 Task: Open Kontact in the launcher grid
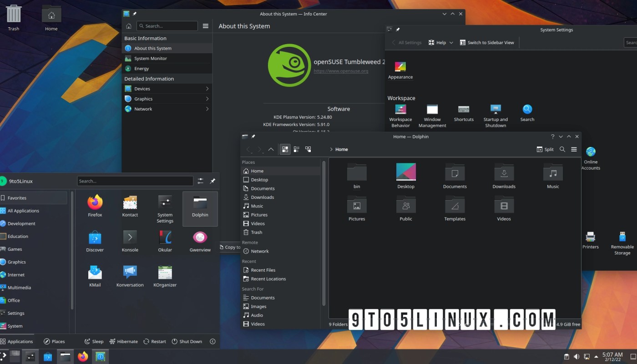click(x=130, y=206)
